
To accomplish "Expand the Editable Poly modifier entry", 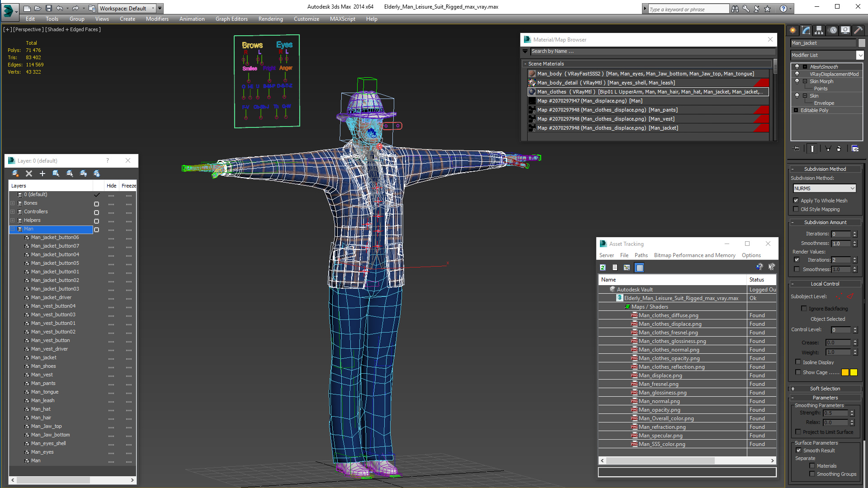I will (796, 110).
